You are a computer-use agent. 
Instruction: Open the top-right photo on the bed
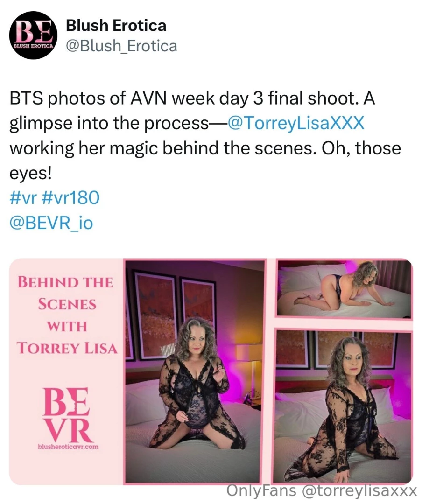tap(344, 289)
